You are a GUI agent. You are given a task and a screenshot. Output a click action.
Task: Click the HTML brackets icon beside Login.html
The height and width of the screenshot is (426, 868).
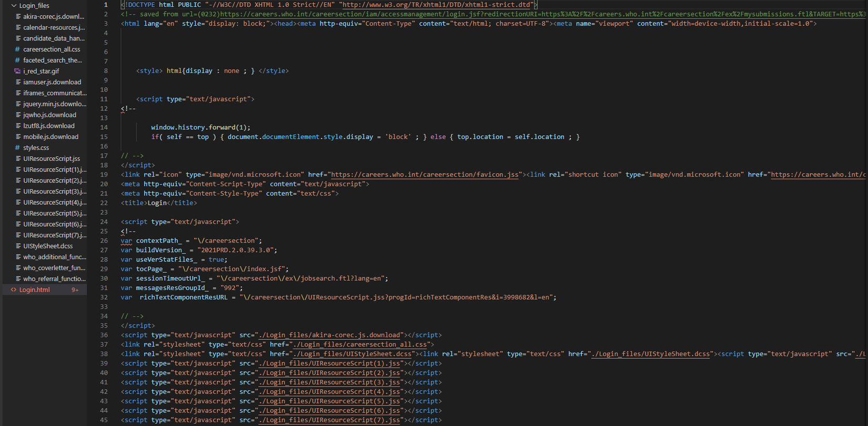coord(14,290)
